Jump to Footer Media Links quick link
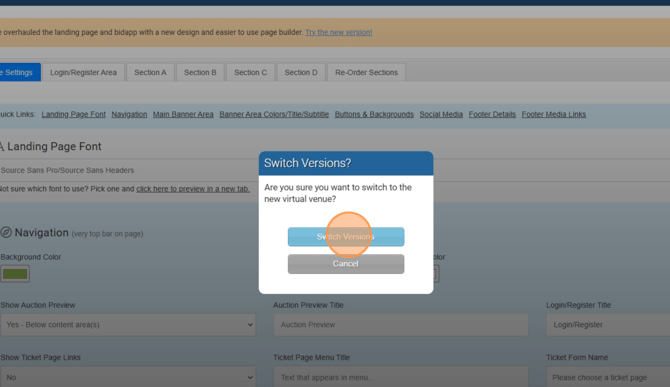670x387 pixels. (554, 114)
